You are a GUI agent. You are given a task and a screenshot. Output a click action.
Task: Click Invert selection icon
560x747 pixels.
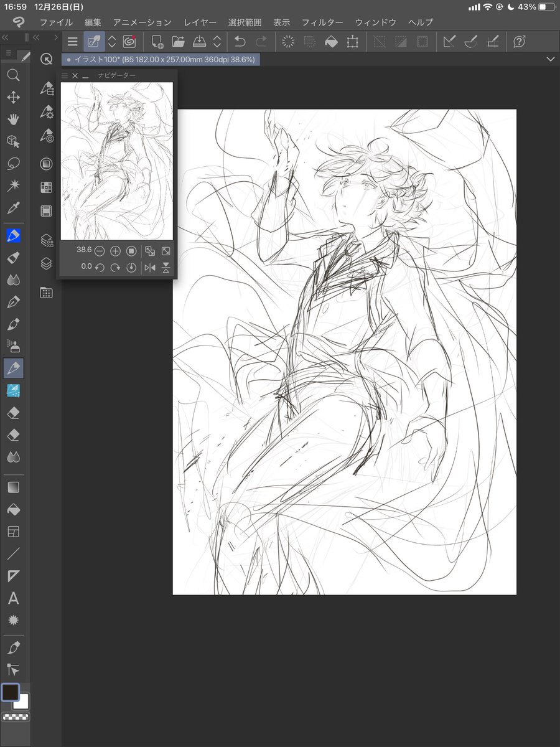point(401,42)
